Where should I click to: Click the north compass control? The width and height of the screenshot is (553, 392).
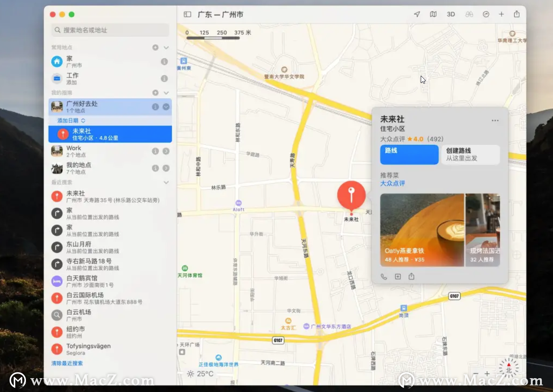point(509,369)
